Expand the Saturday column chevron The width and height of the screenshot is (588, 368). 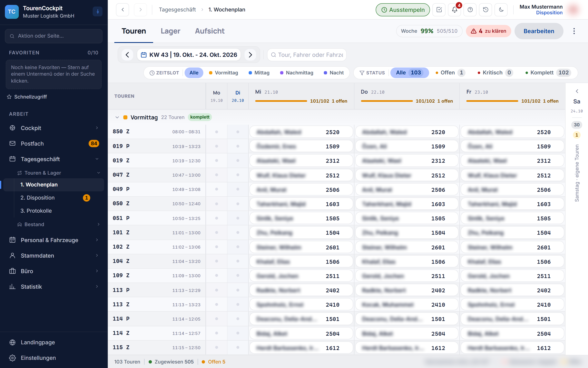click(577, 91)
